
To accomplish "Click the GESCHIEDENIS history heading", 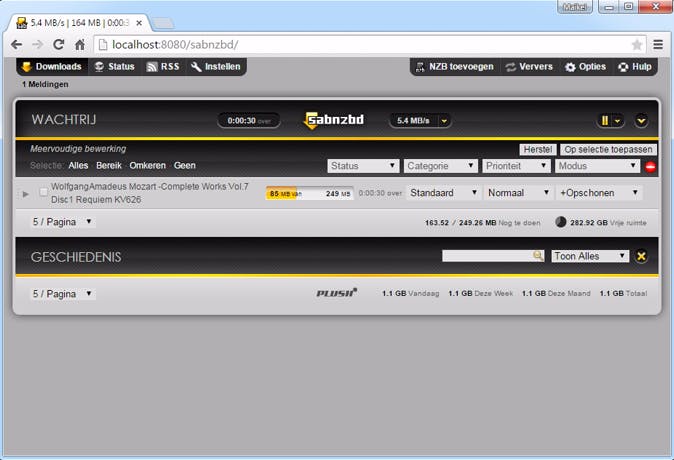I will pos(76,257).
